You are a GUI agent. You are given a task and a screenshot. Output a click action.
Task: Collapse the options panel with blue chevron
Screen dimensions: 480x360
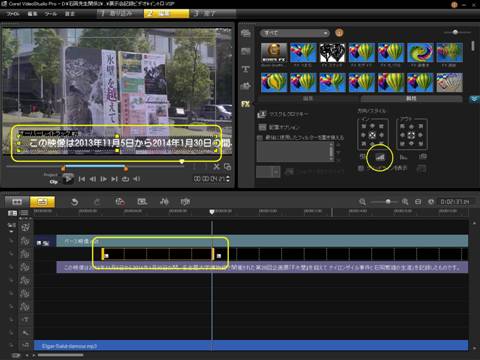(x=474, y=99)
